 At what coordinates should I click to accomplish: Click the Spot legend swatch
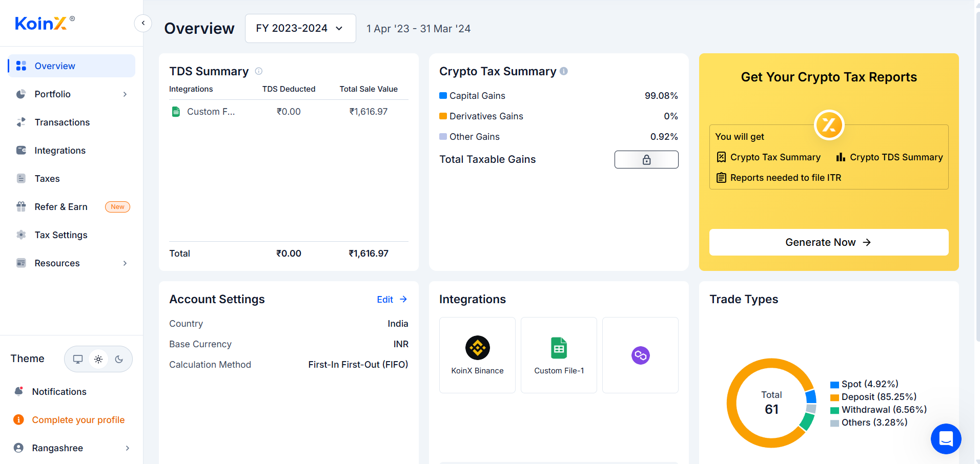pyautogui.click(x=834, y=385)
